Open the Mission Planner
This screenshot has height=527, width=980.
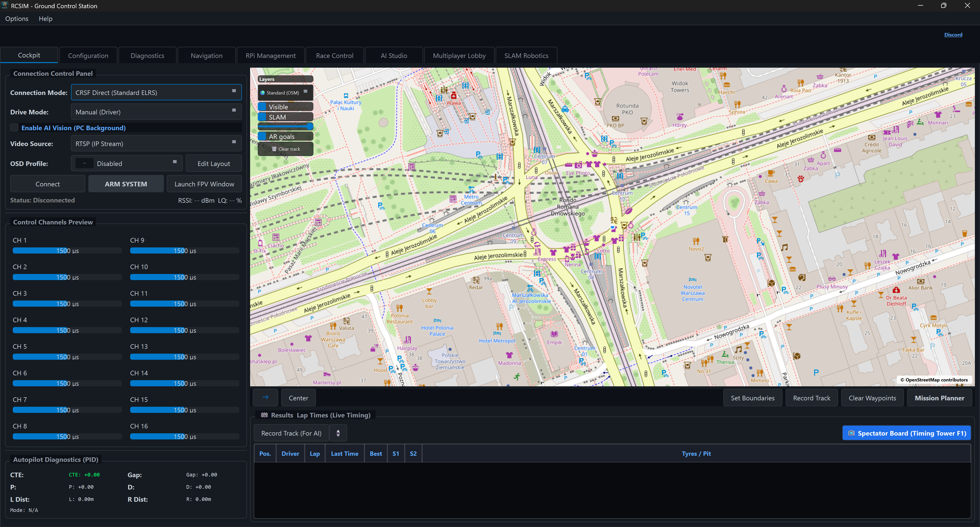pyautogui.click(x=939, y=398)
